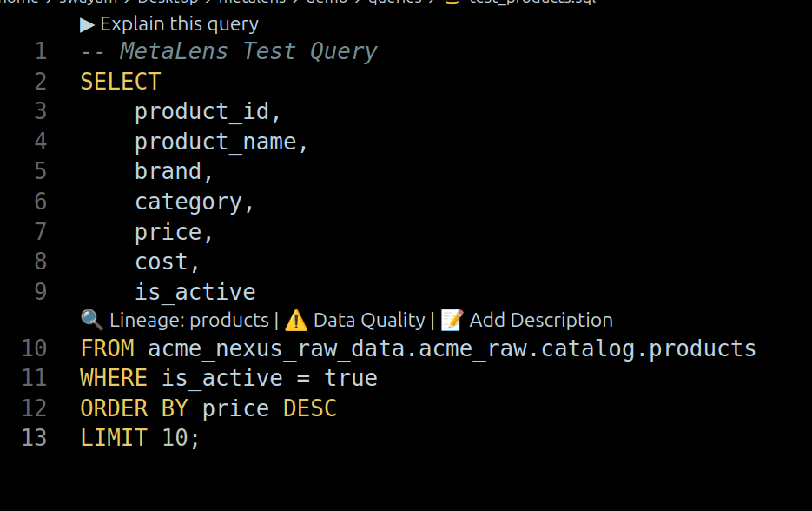Viewport: 812px width, 511px height.
Task: Click the ORDER BY keyword on line 12
Action: tap(134, 408)
